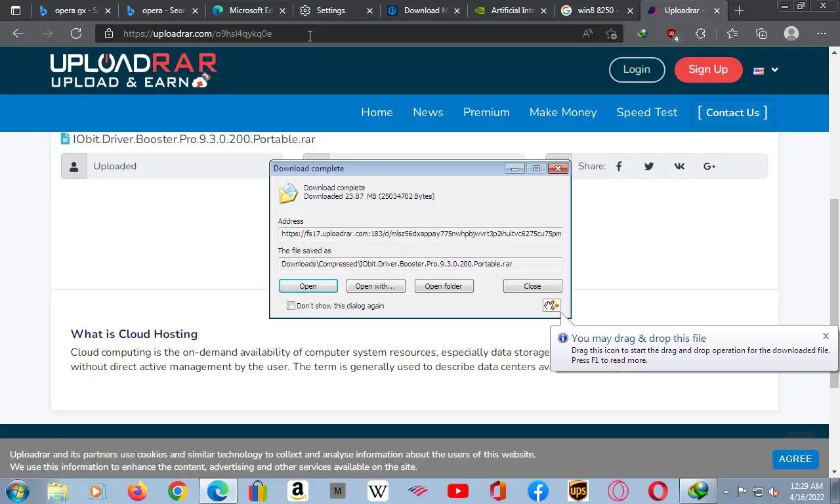Screen dimensions: 840x504
Task: Open the Edge Settings and more menu
Action: (822, 33)
